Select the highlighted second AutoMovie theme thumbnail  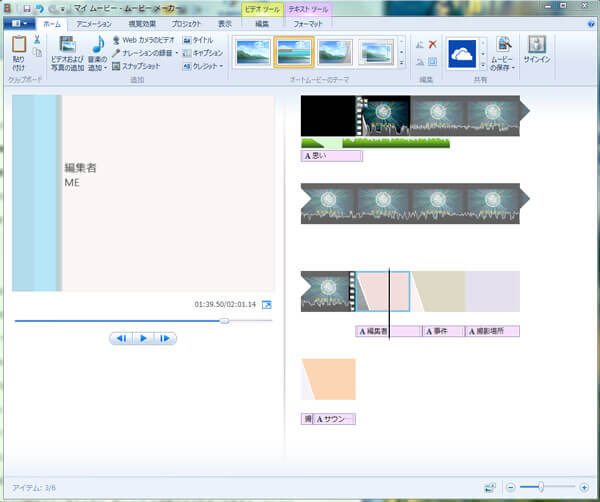click(294, 52)
